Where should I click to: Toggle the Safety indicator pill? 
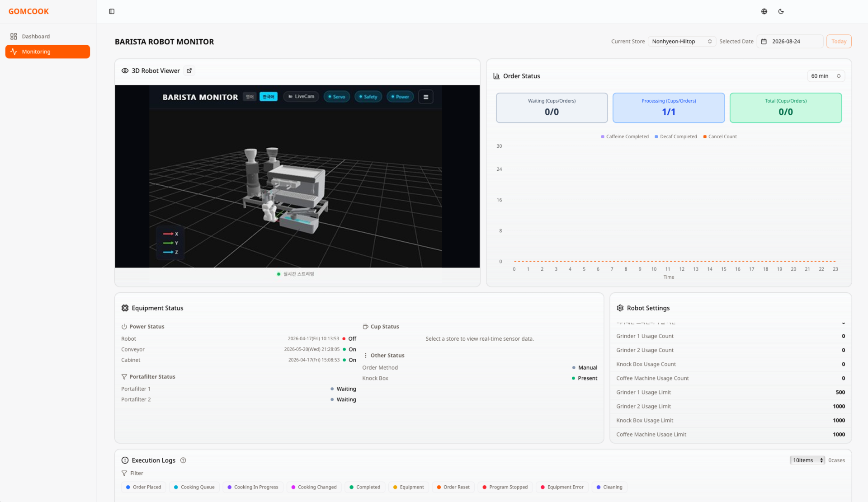click(368, 97)
